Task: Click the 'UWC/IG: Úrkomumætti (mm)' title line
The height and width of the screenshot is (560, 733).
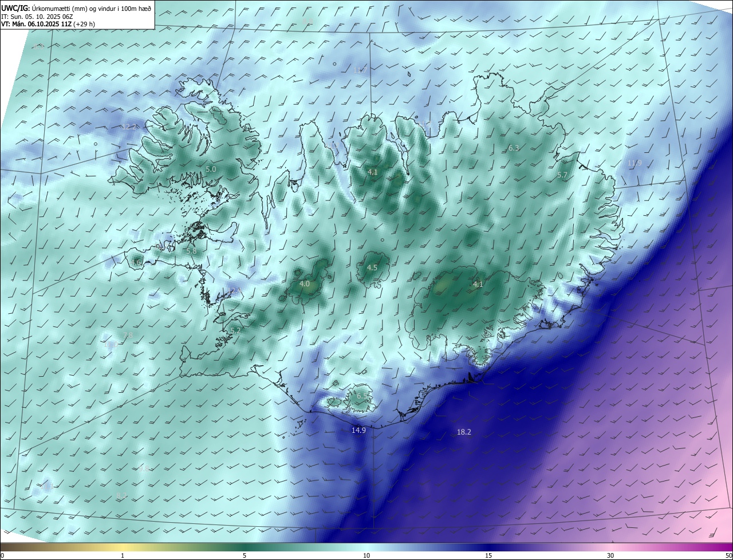Action: (76, 8)
